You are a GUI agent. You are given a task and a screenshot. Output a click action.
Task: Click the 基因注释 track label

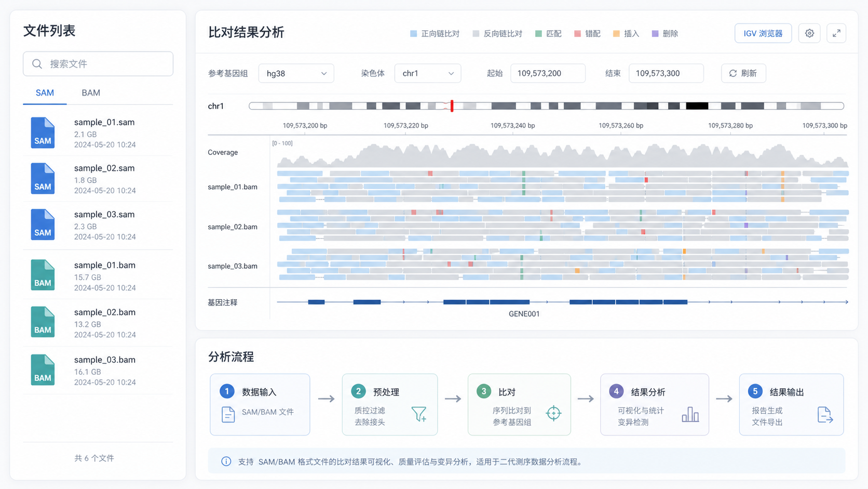point(223,302)
